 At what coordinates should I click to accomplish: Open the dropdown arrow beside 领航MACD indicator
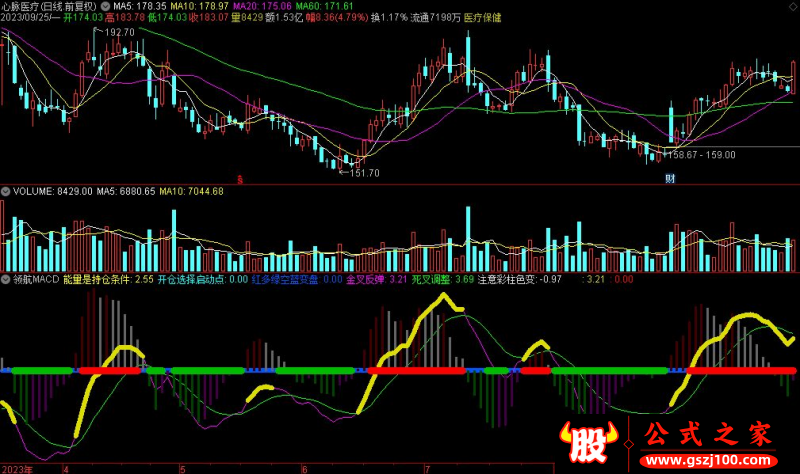click(6, 280)
